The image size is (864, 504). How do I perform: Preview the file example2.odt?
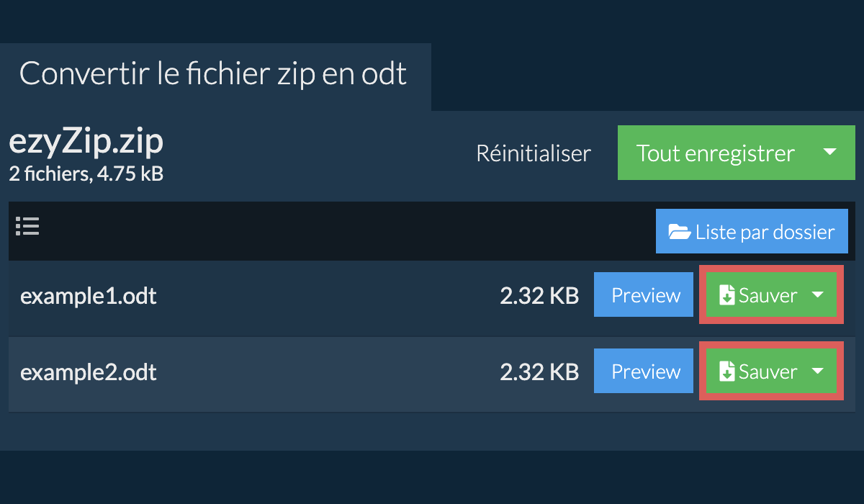point(643,371)
